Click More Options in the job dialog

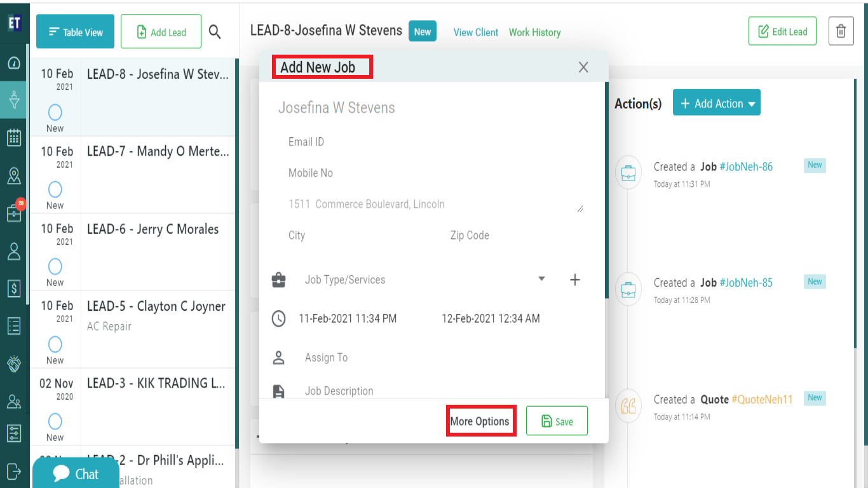click(x=480, y=421)
